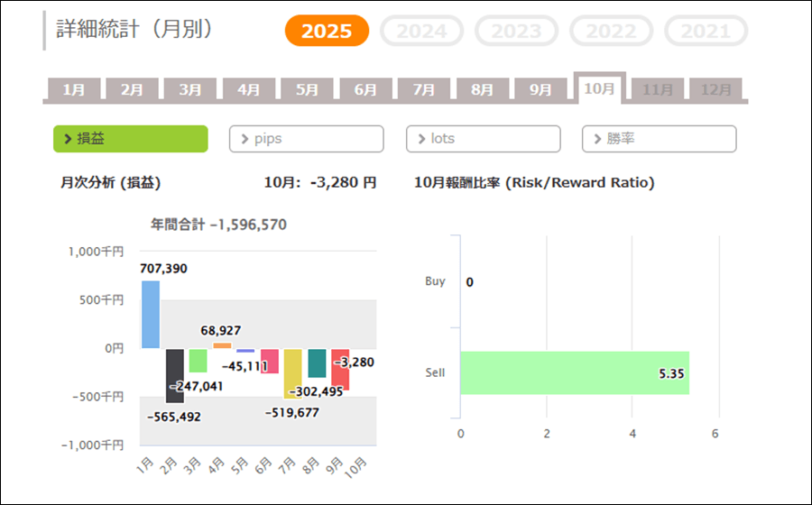Switch to the 7月 month tab

tap(424, 90)
